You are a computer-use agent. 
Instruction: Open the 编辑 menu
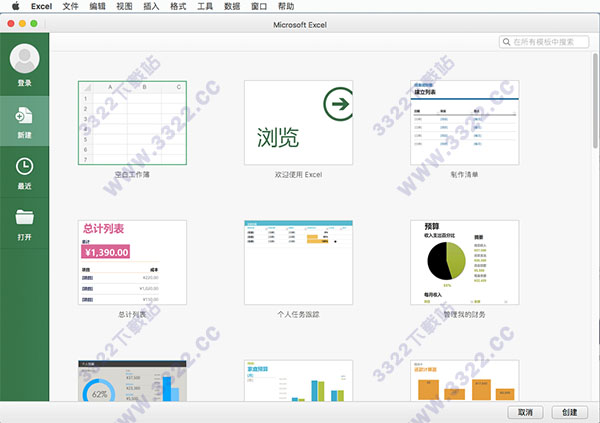point(97,6)
